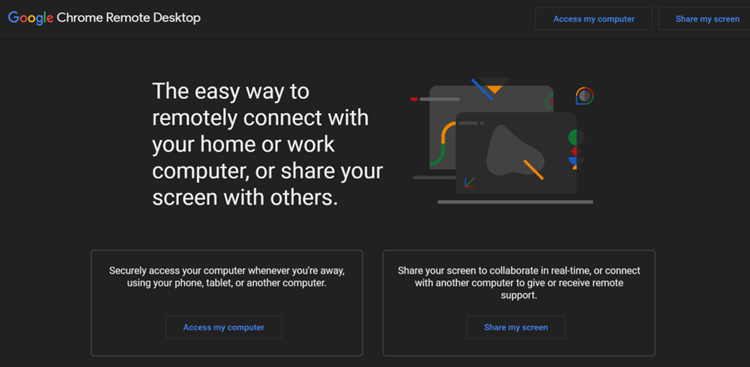Click the "Securely access your computer" description text

(227, 277)
